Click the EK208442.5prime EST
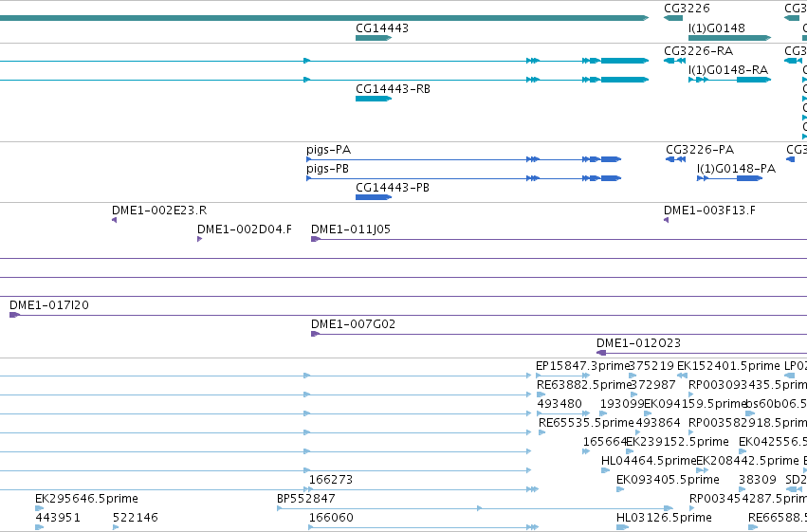This screenshot has width=807, height=532. click(x=702, y=470)
